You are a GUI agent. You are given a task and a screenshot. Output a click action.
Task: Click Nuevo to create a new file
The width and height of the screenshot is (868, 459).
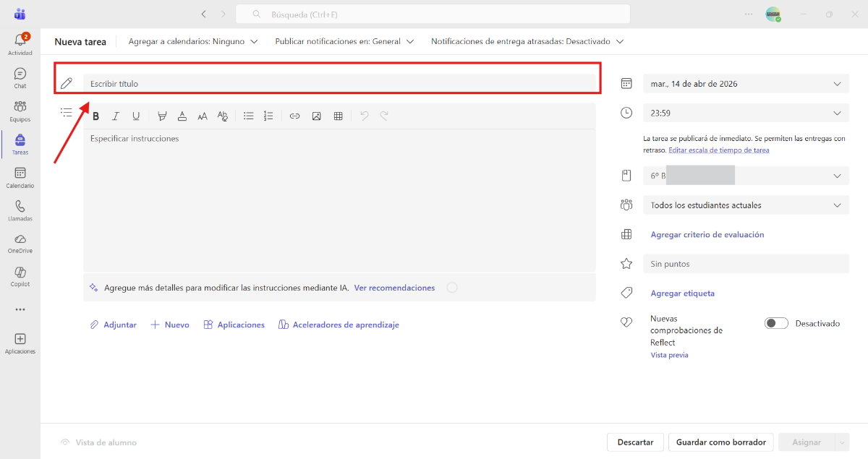pyautogui.click(x=169, y=325)
